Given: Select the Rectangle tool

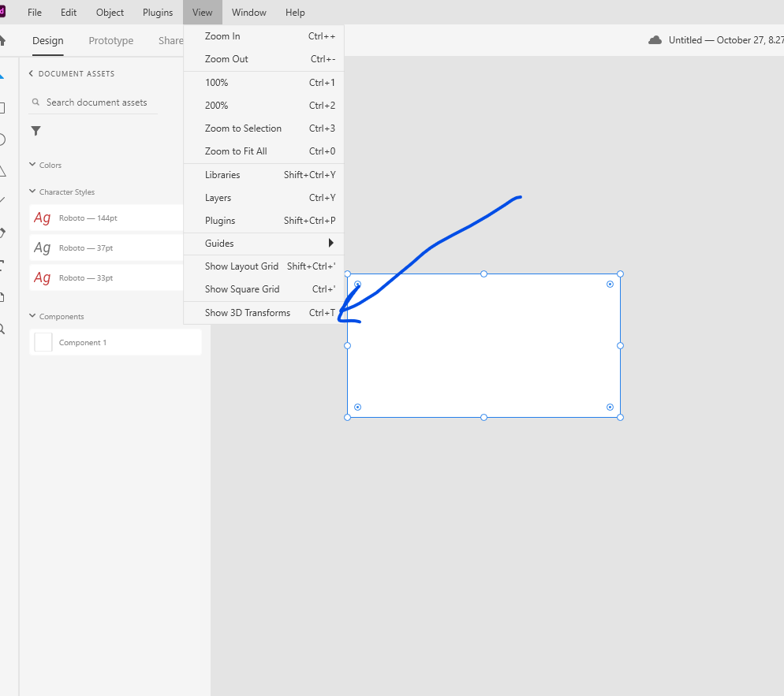Looking at the screenshot, I should 2,108.
